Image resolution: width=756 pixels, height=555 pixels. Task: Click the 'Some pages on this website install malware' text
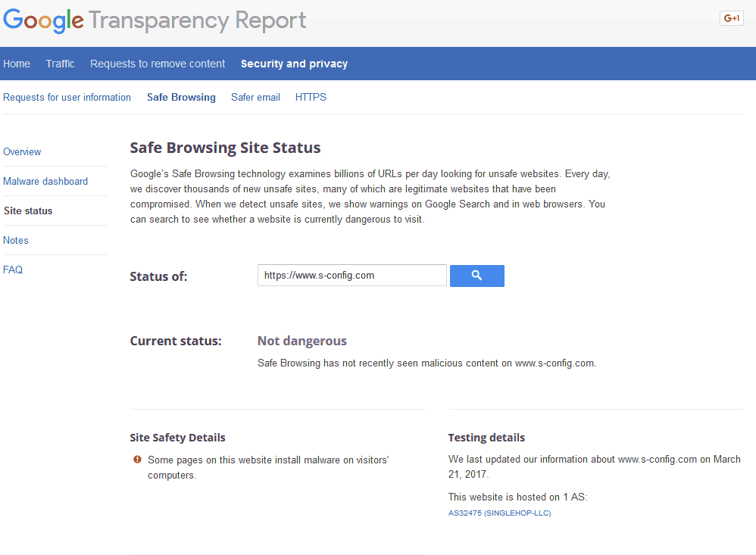coord(268,467)
